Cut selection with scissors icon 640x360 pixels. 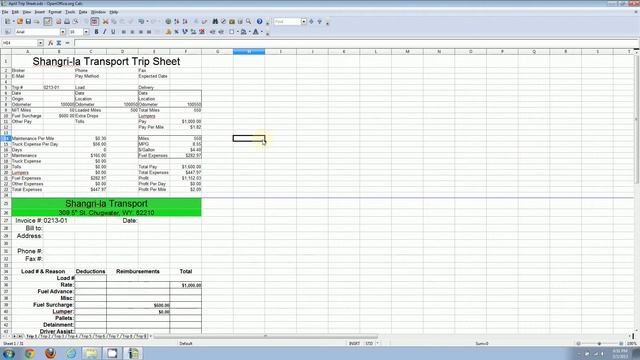pos(105,21)
